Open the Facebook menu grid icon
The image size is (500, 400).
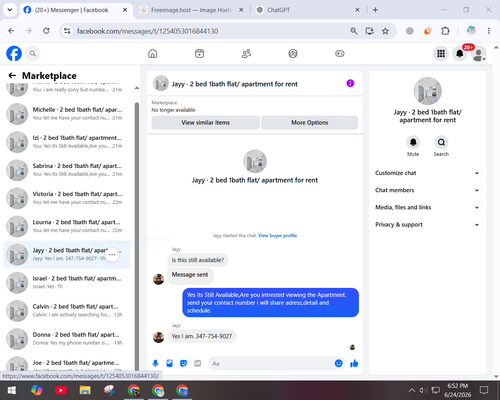(441, 53)
